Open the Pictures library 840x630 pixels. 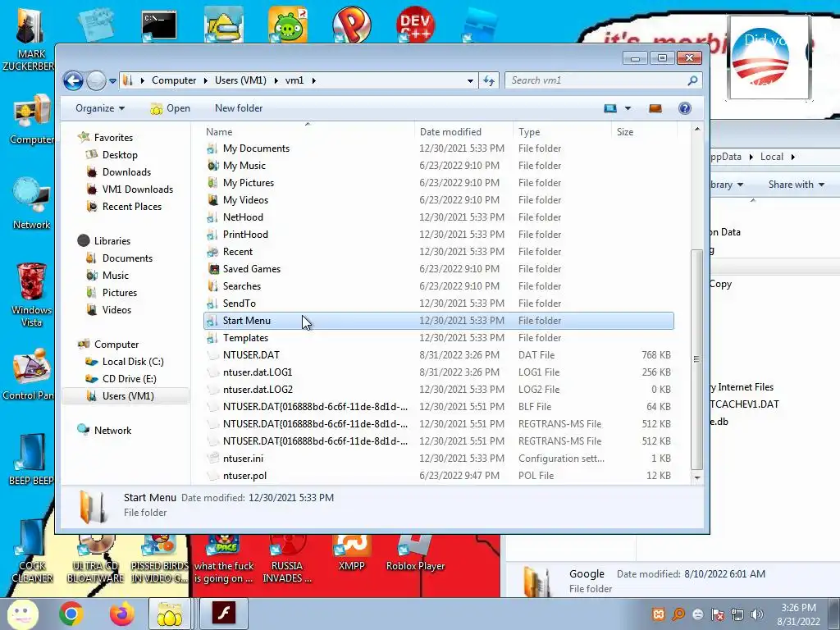point(120,293)
